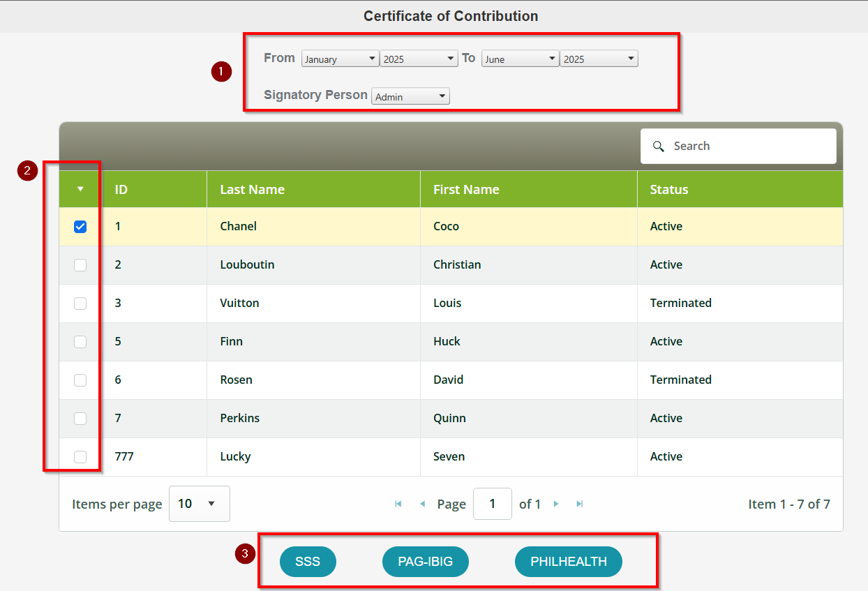Check the checkbox for Seven Lucky

[x=80, y=456]
